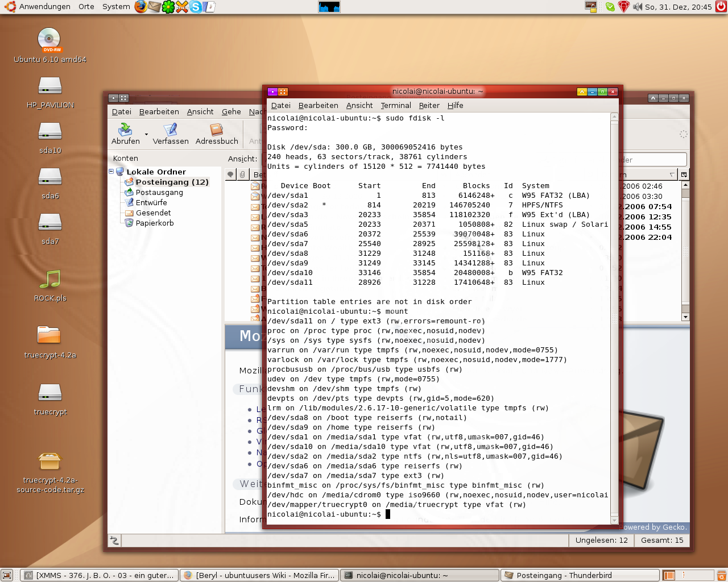728x582 pixels.
Task: Open the volume speaker control
Action: (638, 7)
